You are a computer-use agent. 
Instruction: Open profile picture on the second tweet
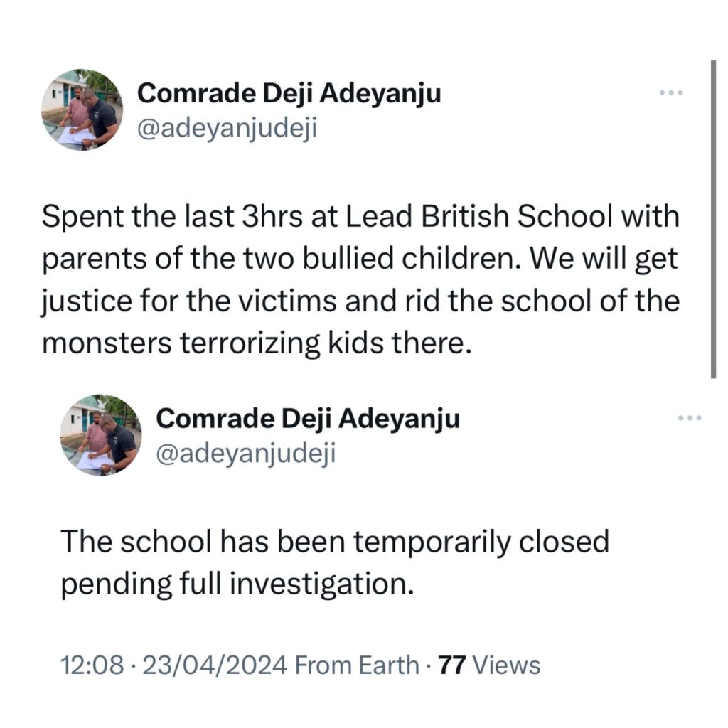click(x=101, y=435)
